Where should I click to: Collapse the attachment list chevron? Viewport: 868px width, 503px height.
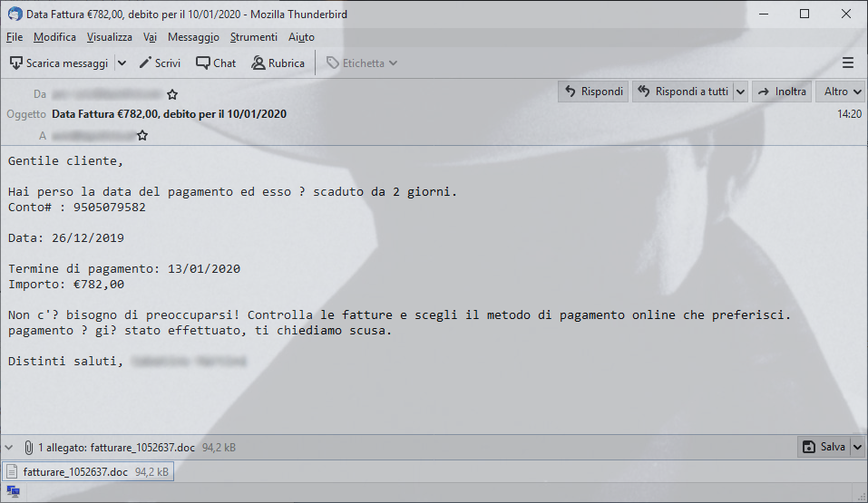point(9,447)
